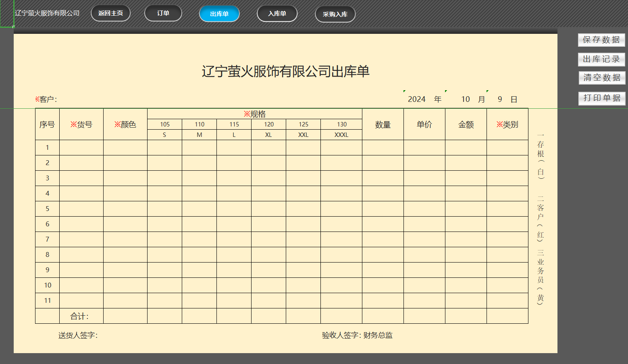Click the 验收人签字 财务总监 text
Screen dimensions: 628x364
[357, 335]
